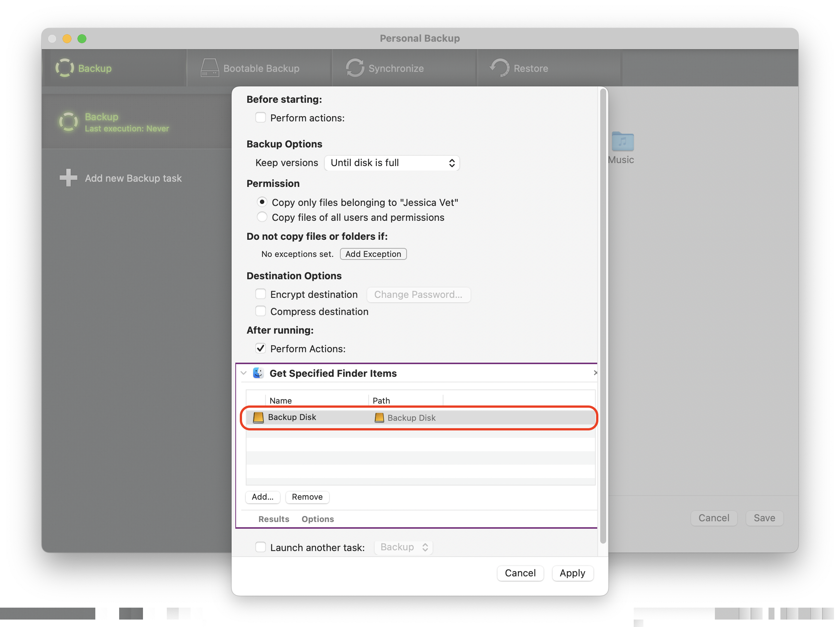This screenshot has width=840, height=627.
Task: Open the Results section of the action
Action: coord(274,519)
